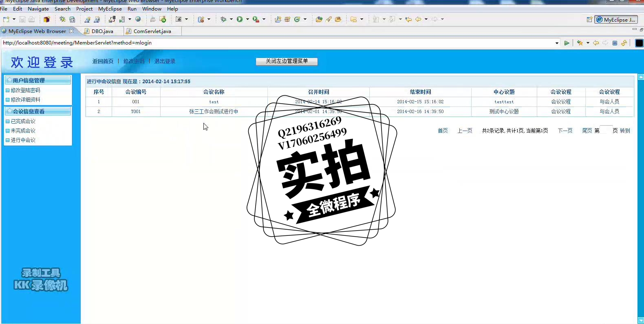Open the Window menu
Image resolution: width=644 pixels, height=324 pixels.
[x=152, y=9]
